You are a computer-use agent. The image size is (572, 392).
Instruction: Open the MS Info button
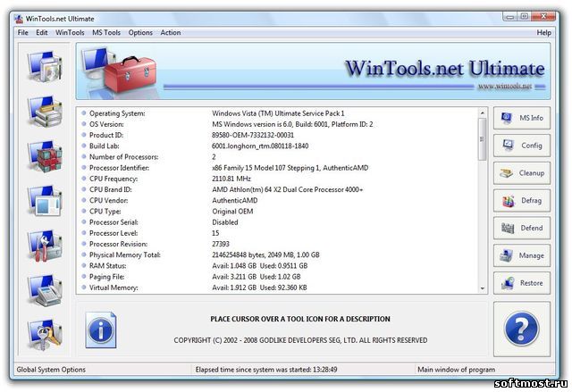(522, 118)
